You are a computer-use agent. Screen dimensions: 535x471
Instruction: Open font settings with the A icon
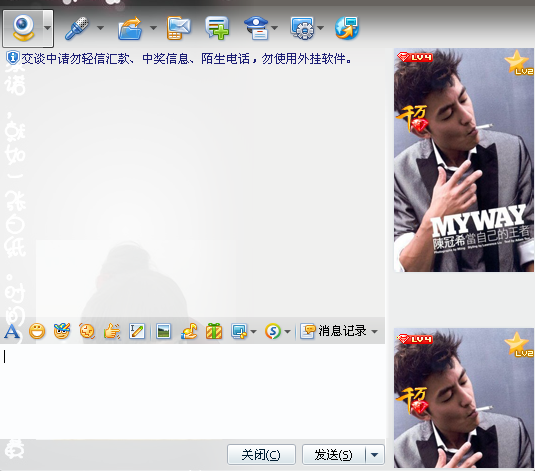coord(12,331)
